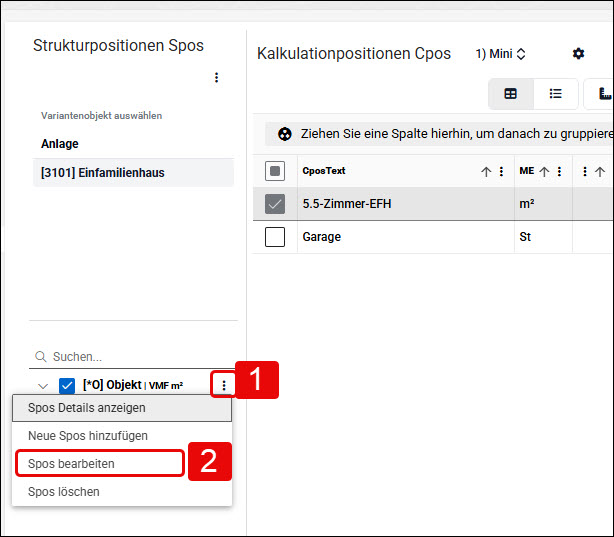Image resolution: width=614 pixels, height=537 pixels.
Task: Click the ME column header label
Action: click(527, 171)
